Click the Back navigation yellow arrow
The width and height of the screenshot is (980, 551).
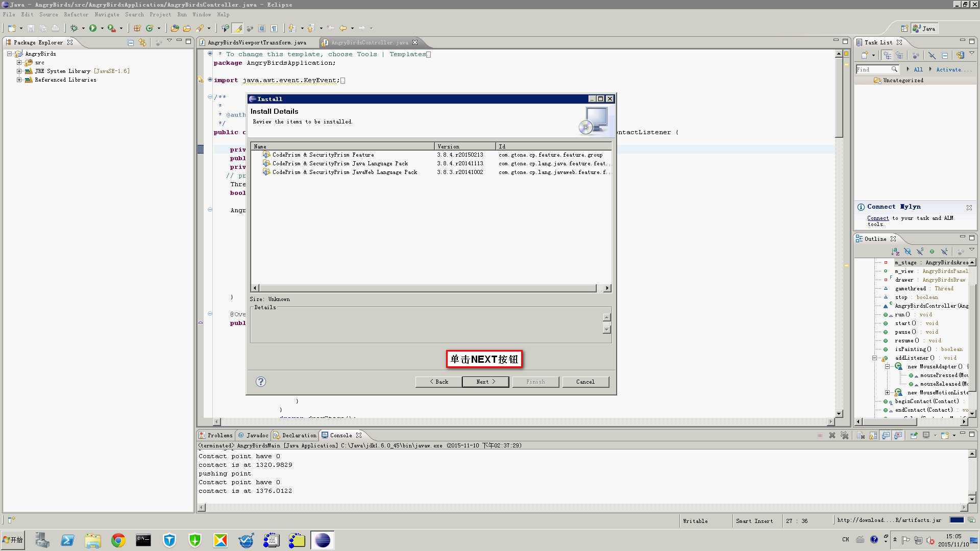(x=343, y=28)
